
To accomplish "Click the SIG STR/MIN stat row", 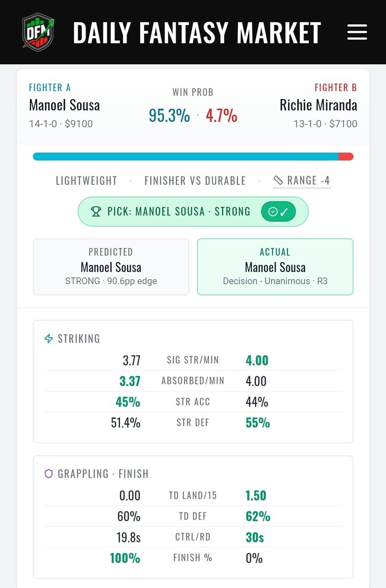I will click(193, 361).
